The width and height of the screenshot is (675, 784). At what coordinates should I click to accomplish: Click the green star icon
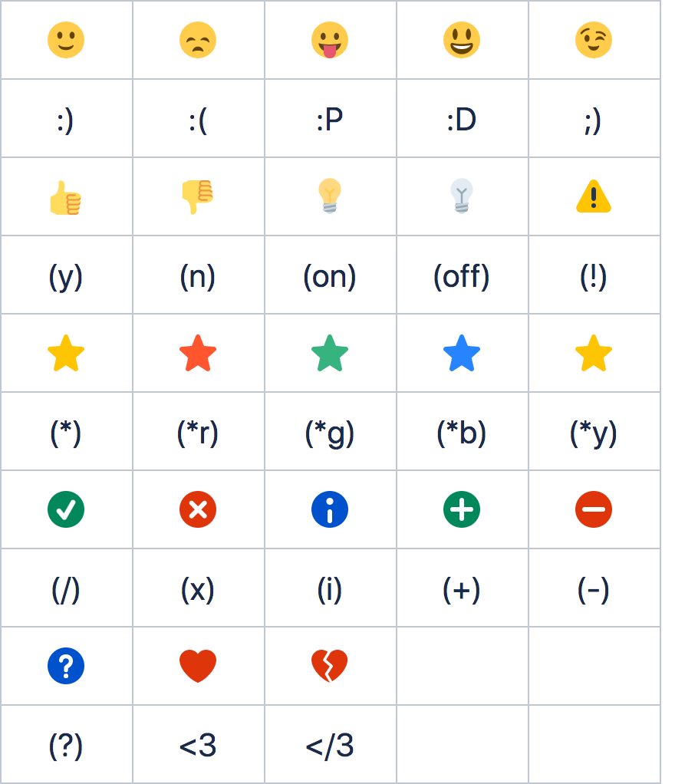pyautogui.click(x=330, y=354)
